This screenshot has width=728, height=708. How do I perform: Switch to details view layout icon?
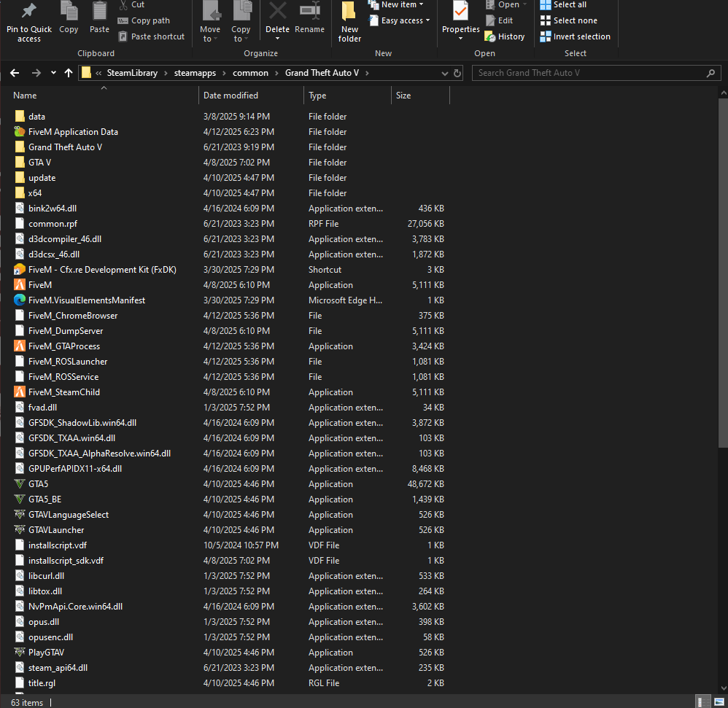(x=703, y=701)
